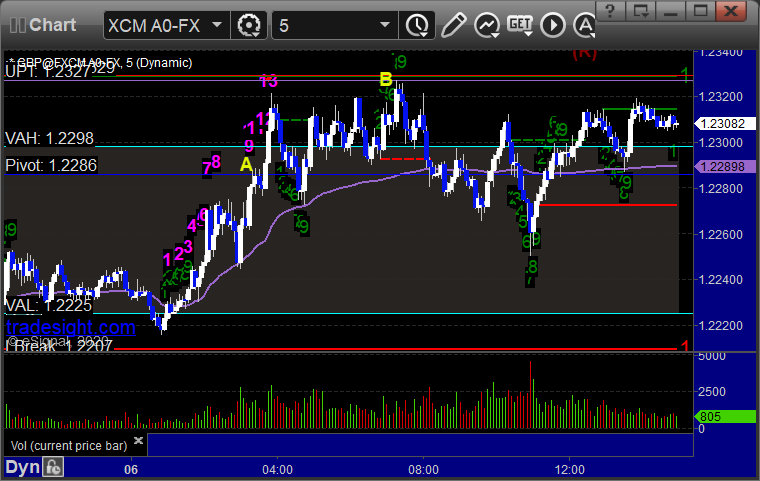This screenshot has width=760, height=481.
Task: Open the time template clock icon
Action: pyautogui.click(x=417, y=25)
